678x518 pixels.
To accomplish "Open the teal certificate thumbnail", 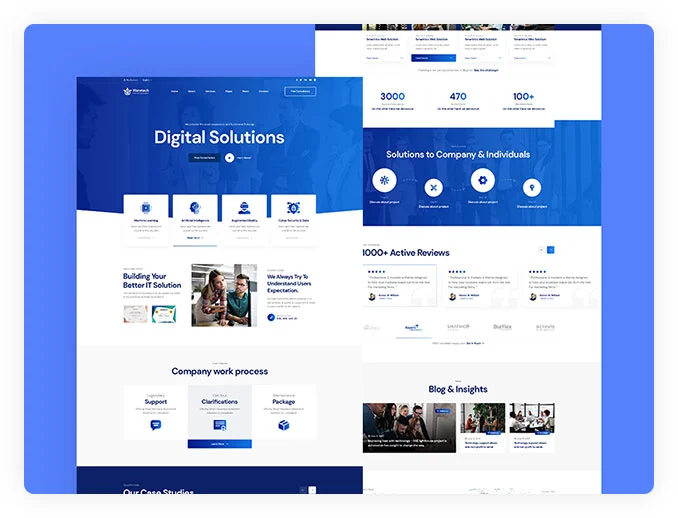I will click(x=164, y=314).
